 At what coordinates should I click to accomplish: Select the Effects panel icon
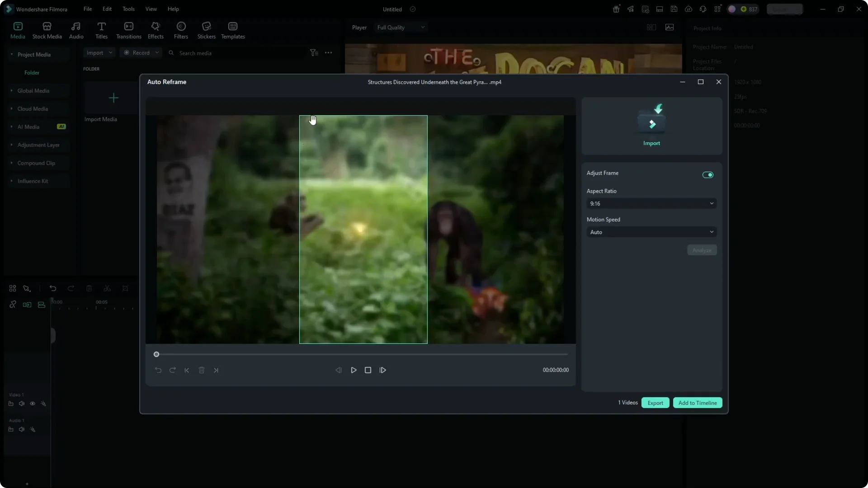pyautogui.click(x=156, y=30)
